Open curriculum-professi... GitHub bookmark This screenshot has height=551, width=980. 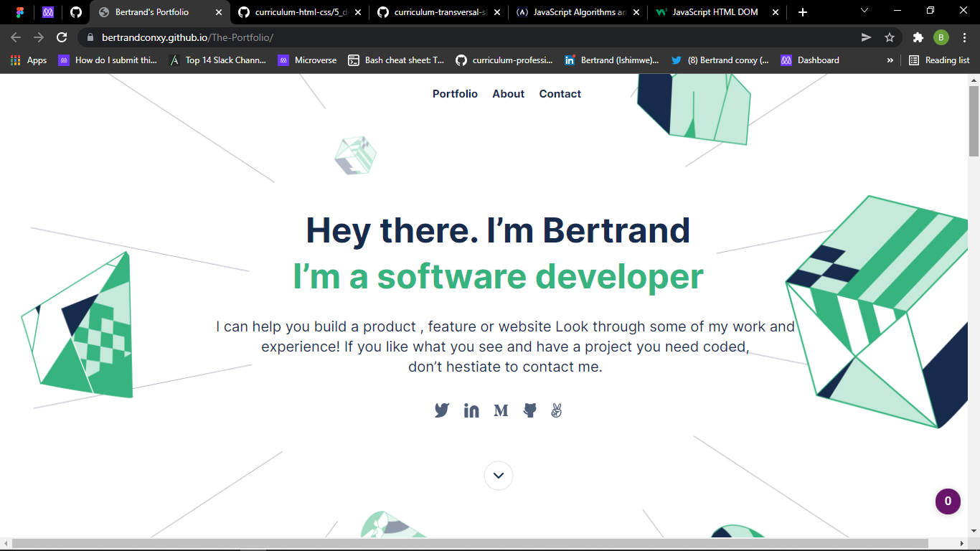click(504, 60)
